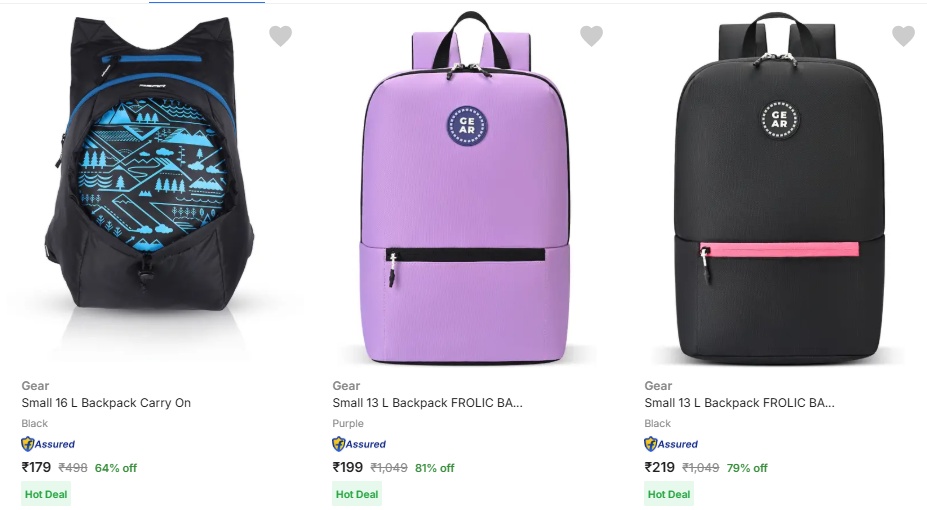Open the Purple Small 13 L Backpack title

tap(427, 403)
